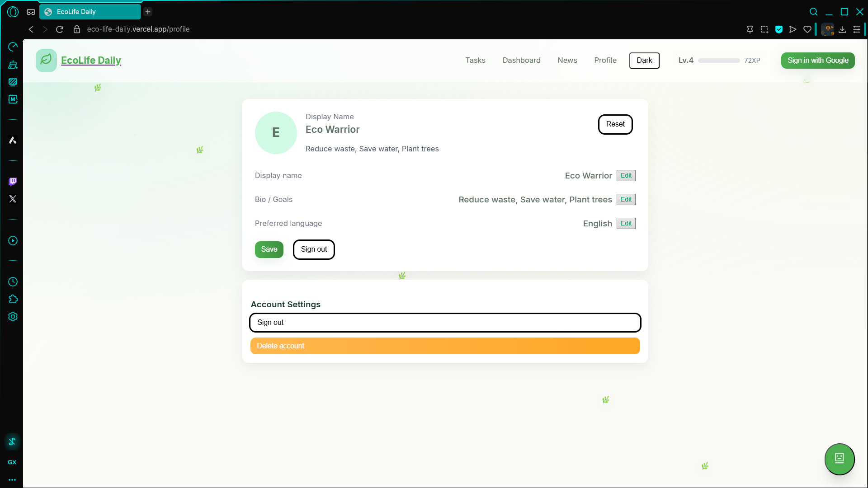This screenshot has width=868, height=488.
Task: Click Sign in with Google button
Action: [x=818, y=60]
